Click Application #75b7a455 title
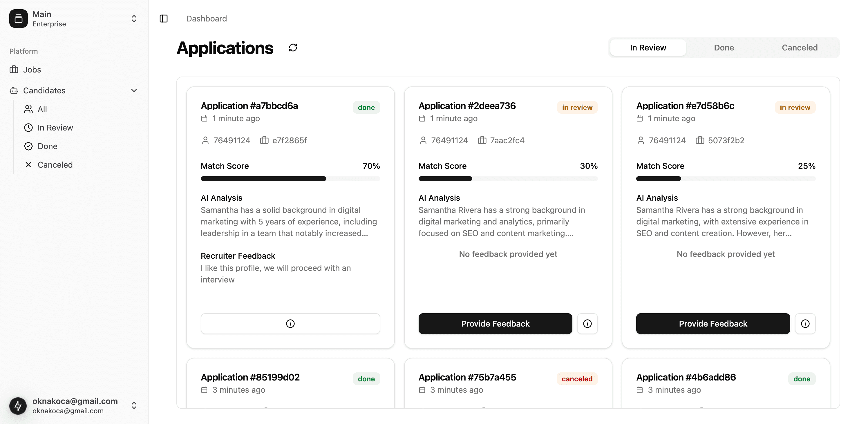The height and width of the screenshot is (424, 868). coord(467,377)
